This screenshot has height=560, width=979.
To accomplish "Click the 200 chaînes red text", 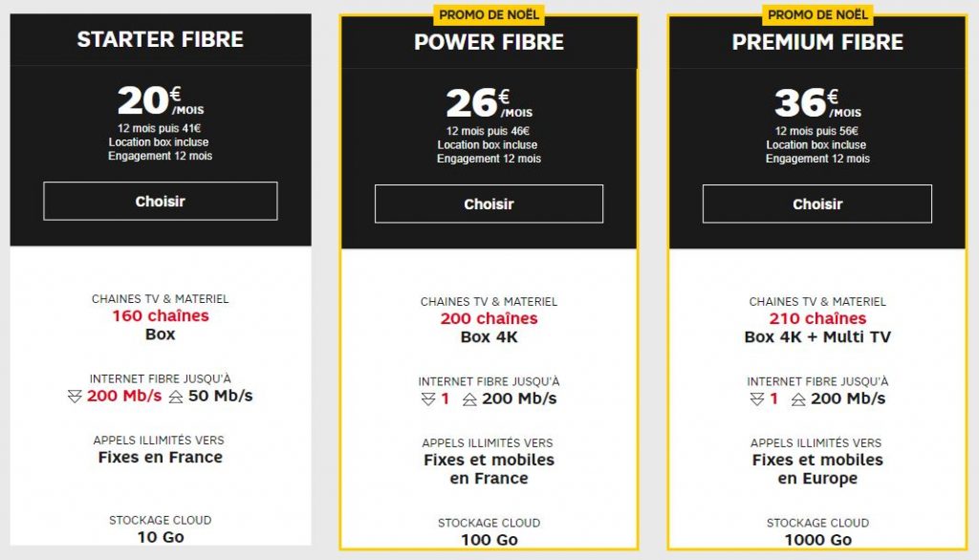I will pyautogui.click(x=489, y=318).
